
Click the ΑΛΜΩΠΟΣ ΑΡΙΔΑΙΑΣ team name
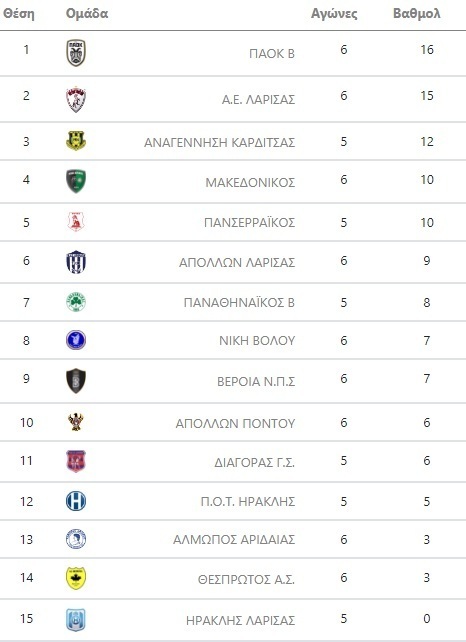234,540
